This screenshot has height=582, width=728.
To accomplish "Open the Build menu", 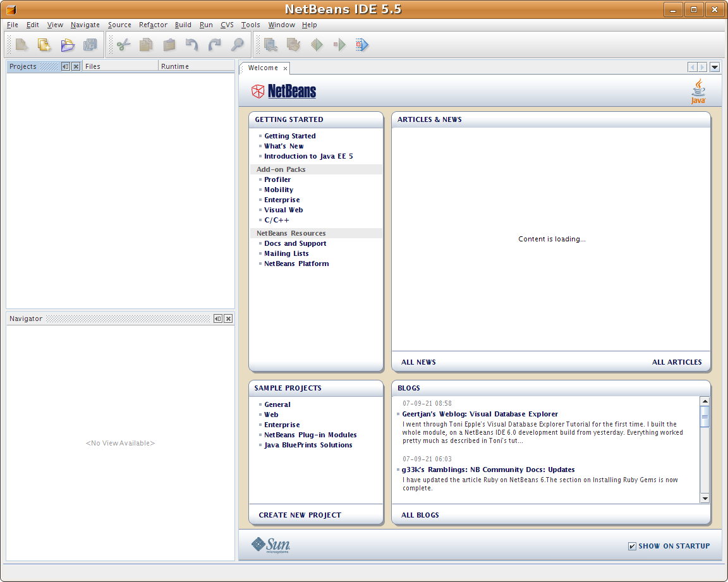I will (183, 25).
